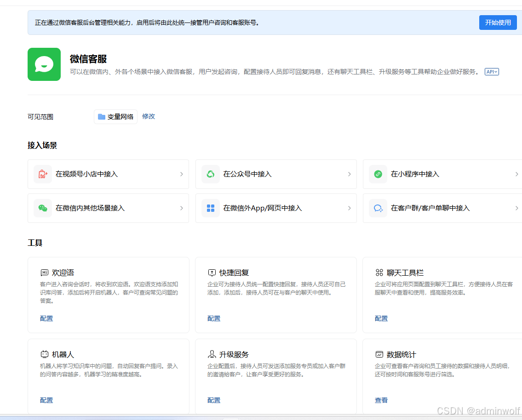Click the 快捷回复 quick reply icon
The height and width of the screenshot is (420, 522).
coord(212,272)
